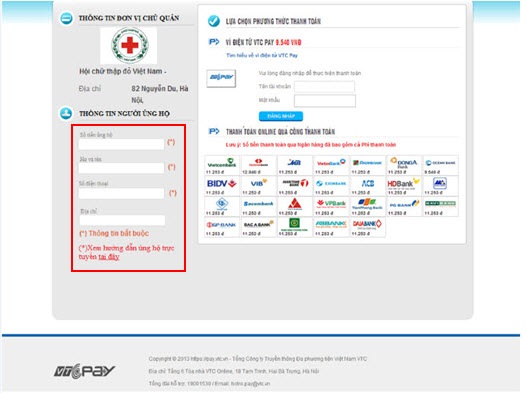Choose the blue diamond logo bank before Sacombank
Screen dimensions: 526x393
coord(222,207)
